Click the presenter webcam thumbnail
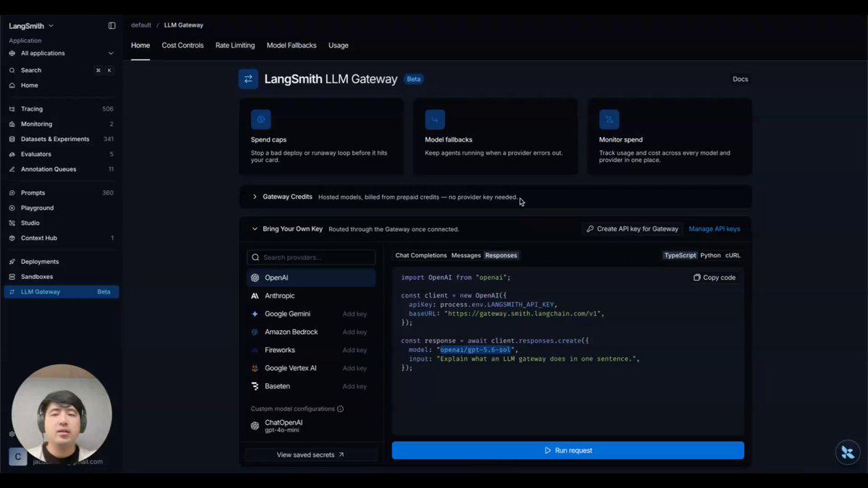The height and width of the screenshot is (488, 868). pyautogui.click(x=61, y=414)
